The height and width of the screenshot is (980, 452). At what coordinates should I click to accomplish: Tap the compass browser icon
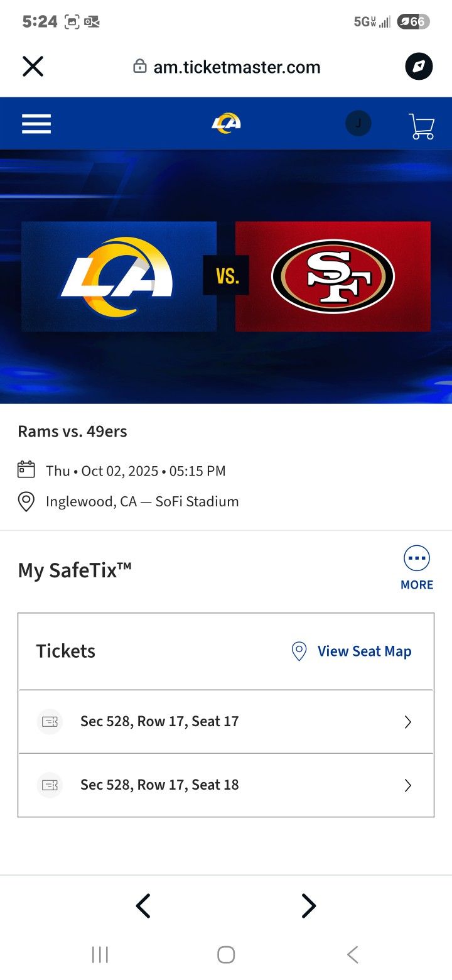pos(419,67)
